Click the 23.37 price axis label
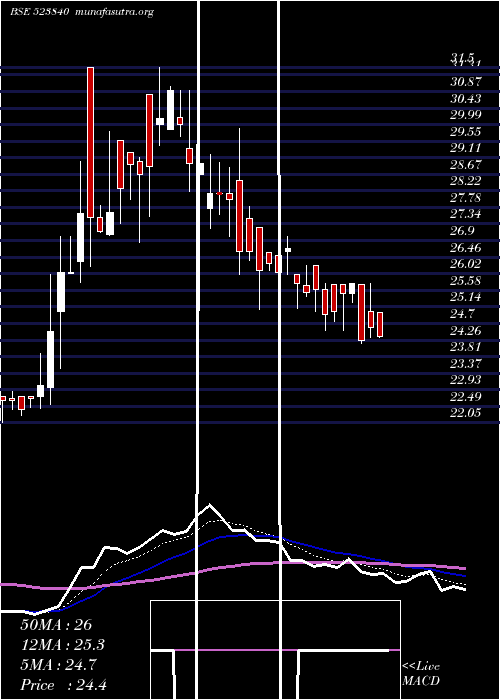This screenshot has height=700, width=500. coord(466,363)
